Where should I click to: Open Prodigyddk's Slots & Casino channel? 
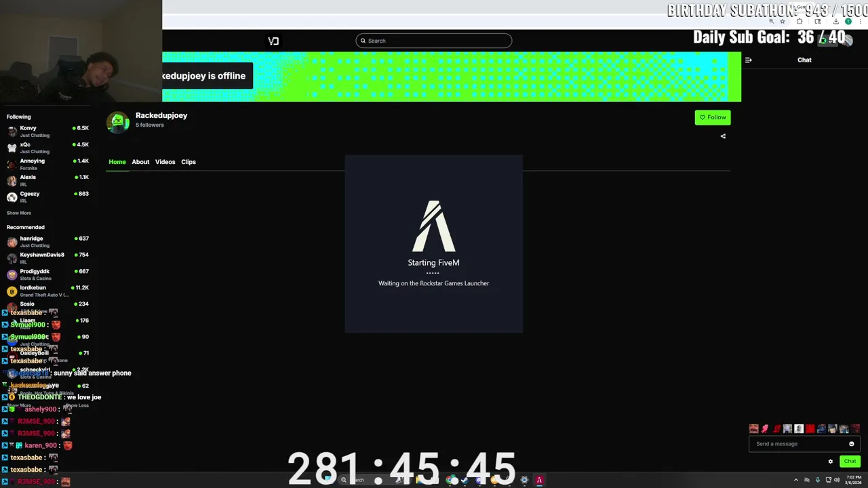point(47,274)
